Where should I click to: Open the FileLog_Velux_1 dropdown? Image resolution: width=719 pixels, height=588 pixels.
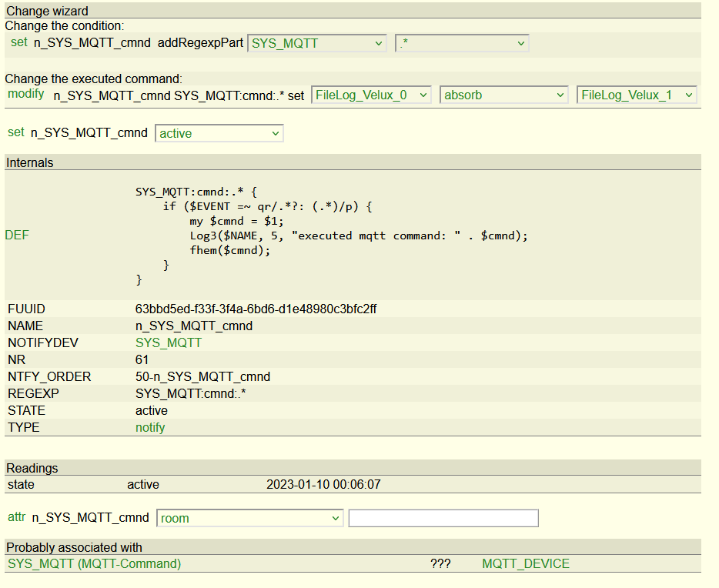click(637, 95)
